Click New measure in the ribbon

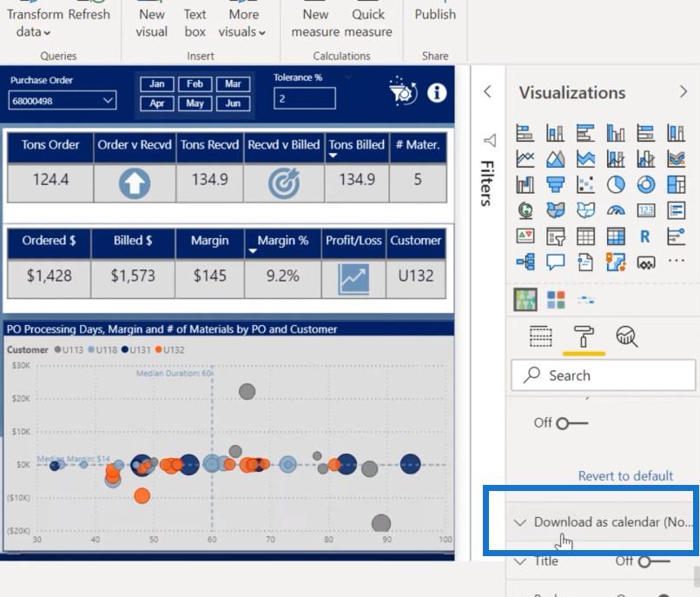[315, 23]
